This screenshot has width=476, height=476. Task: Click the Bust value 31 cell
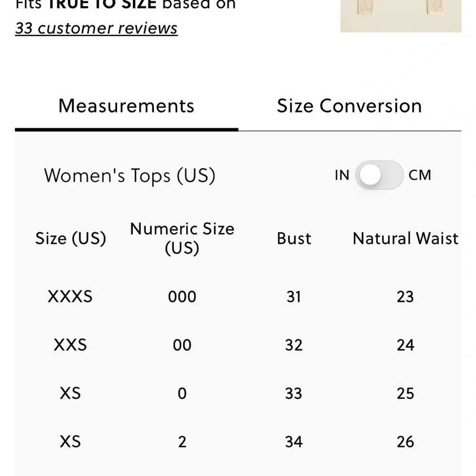coord(294,297)
